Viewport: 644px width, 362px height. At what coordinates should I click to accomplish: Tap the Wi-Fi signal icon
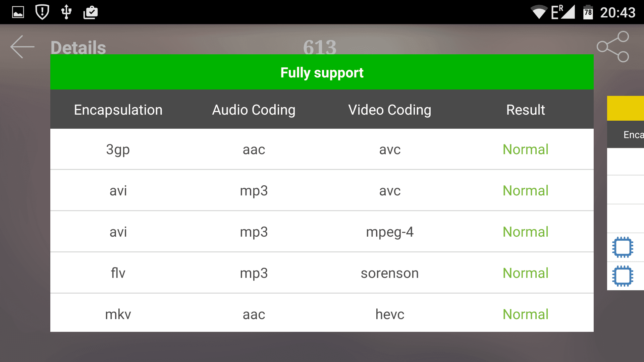point(539,12)
